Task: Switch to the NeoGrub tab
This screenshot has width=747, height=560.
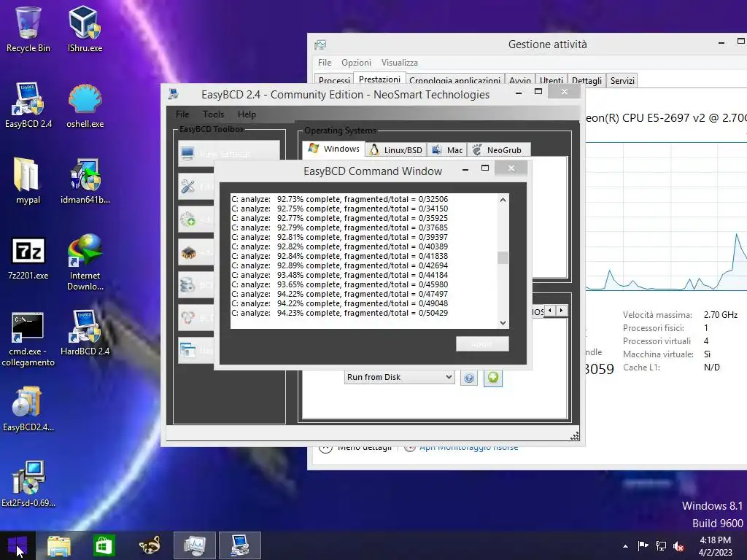Action: (498, 150)
